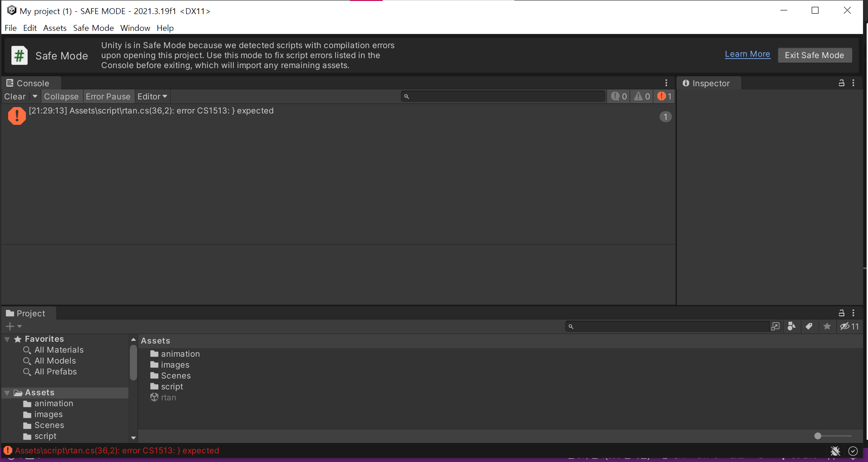The image size is (868, 462).
Task: Click the error count badge showing 1
Action: [666, 117]
